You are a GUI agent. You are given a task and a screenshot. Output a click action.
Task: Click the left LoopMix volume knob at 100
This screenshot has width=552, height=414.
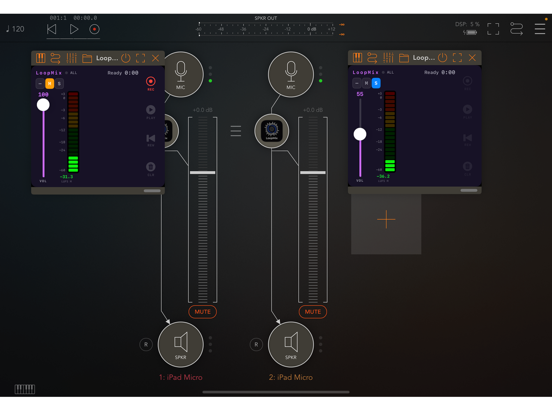[x=43, y=105]
